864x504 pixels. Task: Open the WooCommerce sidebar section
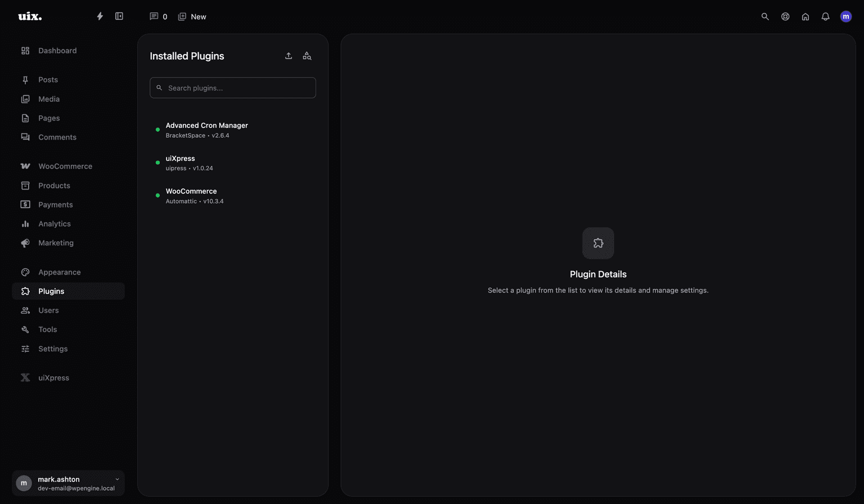click(x=65, y=166)
